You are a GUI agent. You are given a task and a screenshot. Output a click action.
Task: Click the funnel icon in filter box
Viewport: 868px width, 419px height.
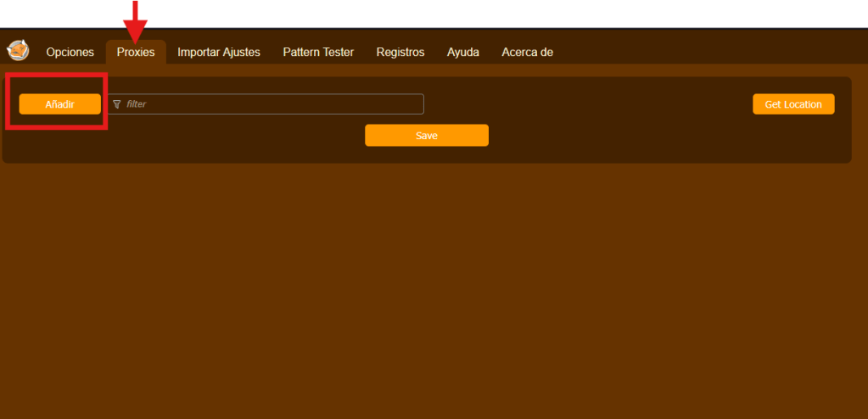pyautogui.click(x=117, y=104)
